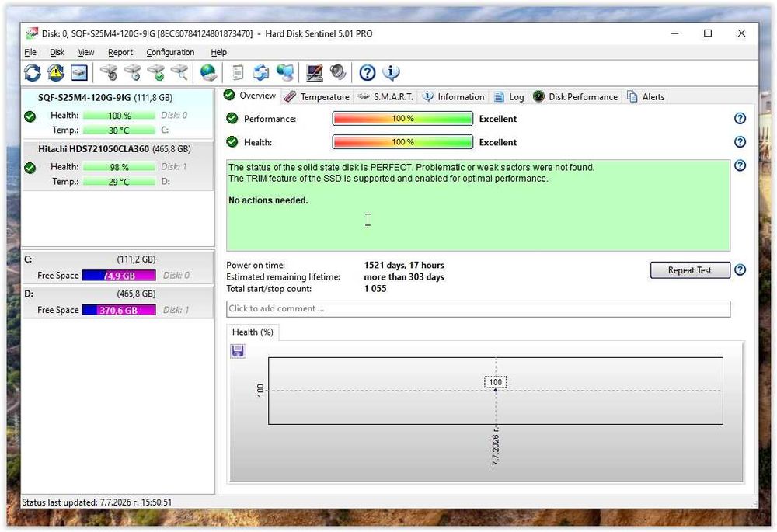Click the green check icon beside Performance label

click(x=232, y=118)
